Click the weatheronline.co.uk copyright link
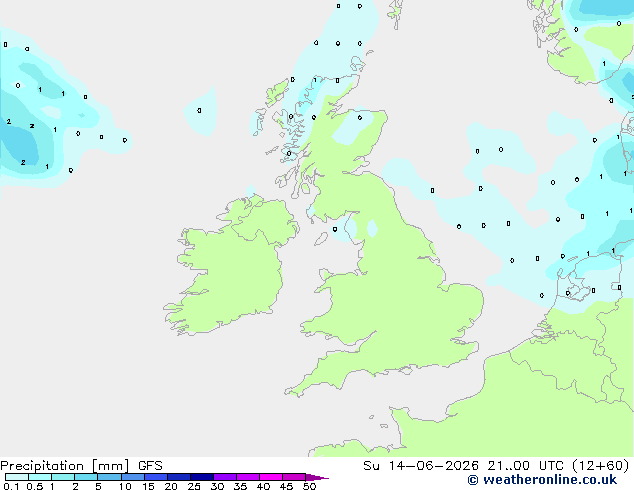This screenshot has width=634, height=490. pos(542,480)
